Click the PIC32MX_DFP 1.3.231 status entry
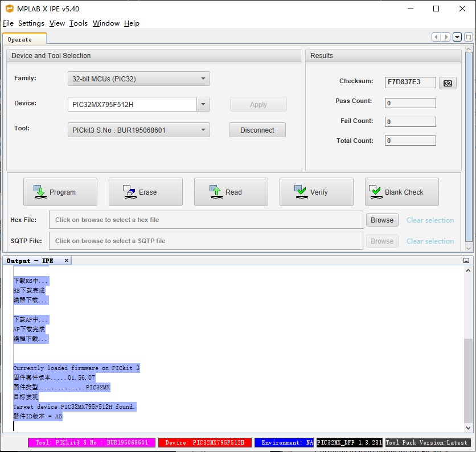This screenshot has height=452, width=476. pos(350,442)
